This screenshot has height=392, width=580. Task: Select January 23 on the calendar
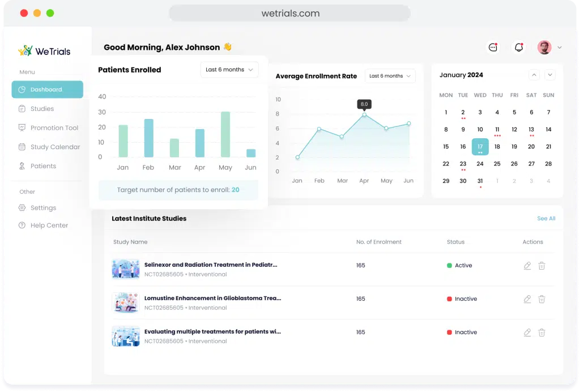click(463, 164)
